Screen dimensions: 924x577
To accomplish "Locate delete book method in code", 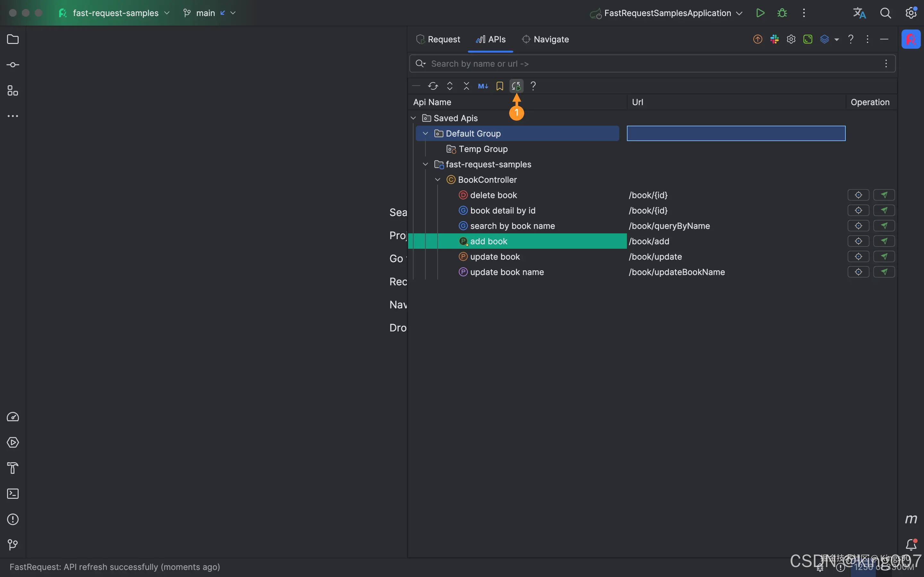I will [858, 195].
